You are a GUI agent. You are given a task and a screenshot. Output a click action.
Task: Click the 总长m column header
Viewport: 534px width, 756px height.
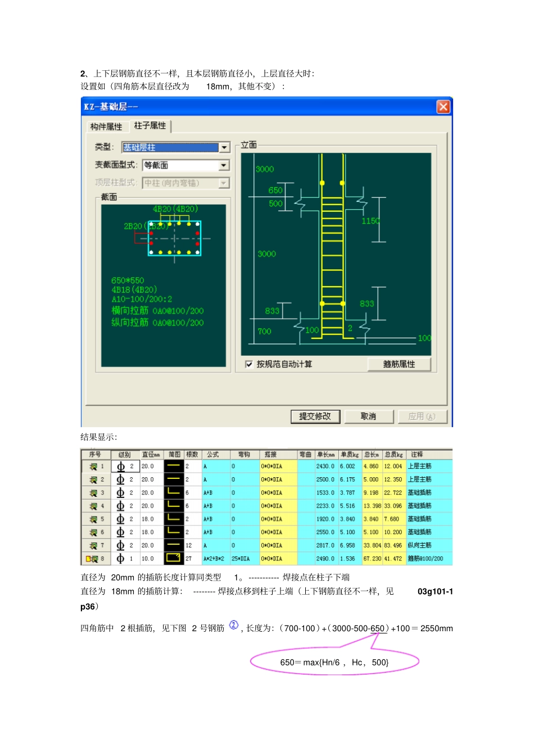click(x=372, y=454)
